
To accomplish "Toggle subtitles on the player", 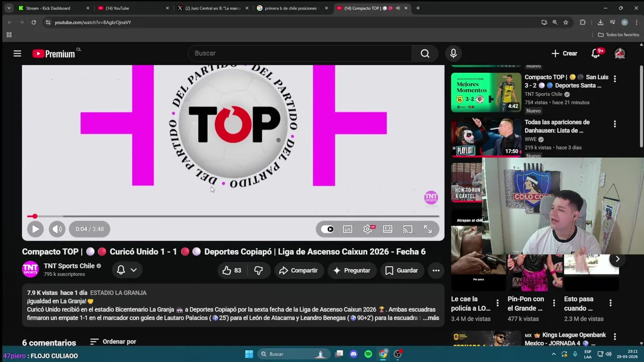I will (348, 229).
